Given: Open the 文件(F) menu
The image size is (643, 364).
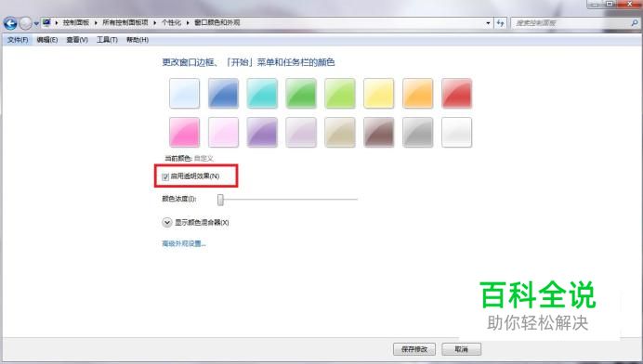Looking at the screenshot, I should coord(18,40).
